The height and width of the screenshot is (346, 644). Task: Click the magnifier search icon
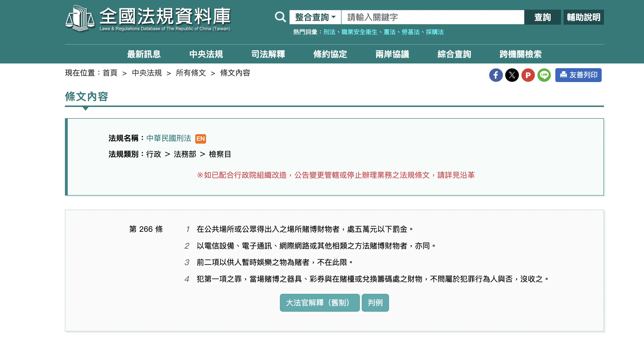[x=280, y=17]
